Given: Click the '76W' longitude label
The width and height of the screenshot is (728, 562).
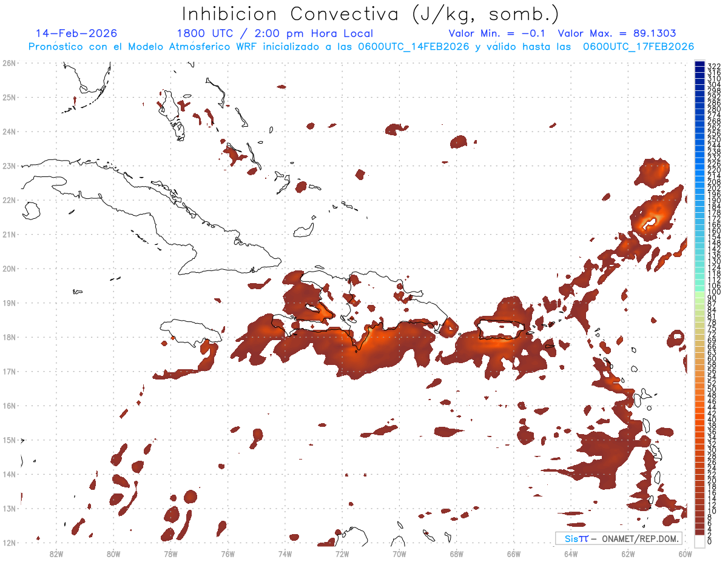Looking at the screenshot, I should [228, 554].
